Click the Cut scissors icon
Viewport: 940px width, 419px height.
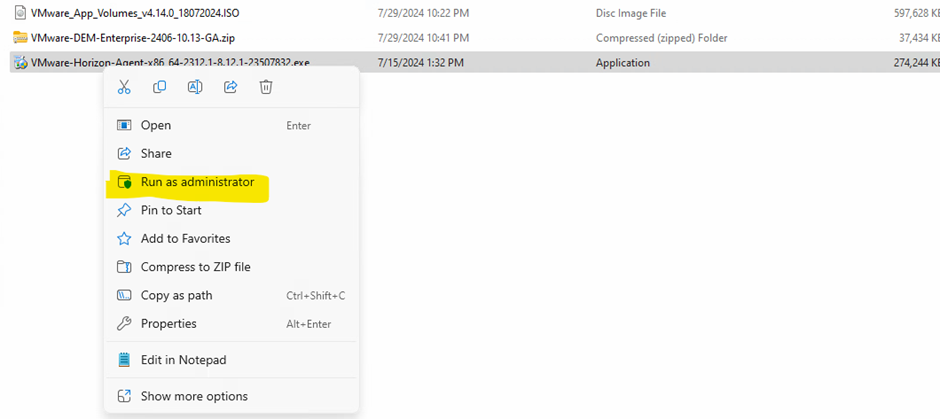124,87
